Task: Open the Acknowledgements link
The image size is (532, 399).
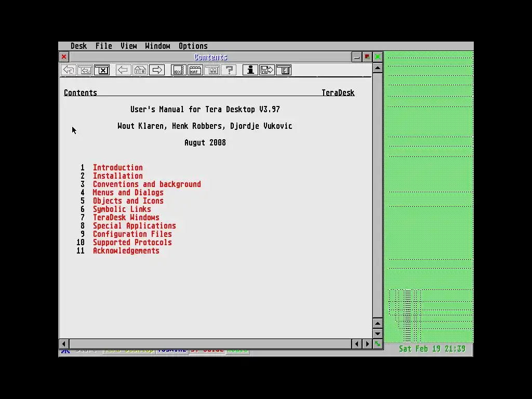Action: point(126,251)
